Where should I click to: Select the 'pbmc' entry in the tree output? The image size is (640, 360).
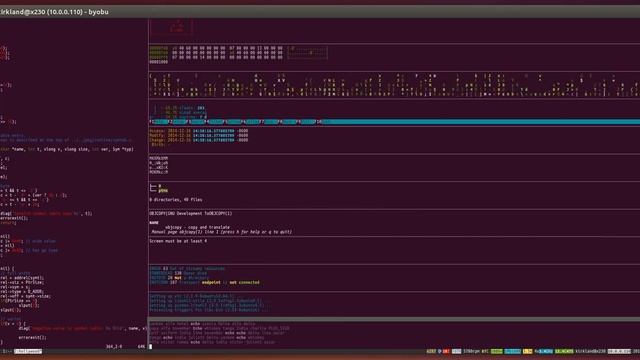coord(163,191)
